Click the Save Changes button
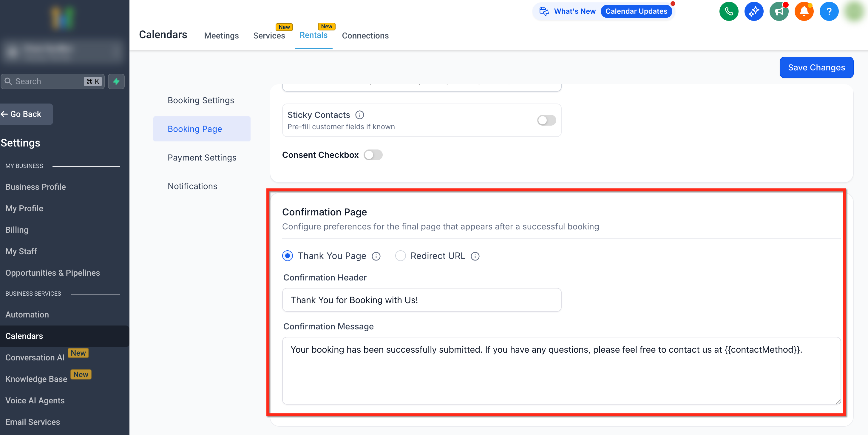 click(816, 67)
